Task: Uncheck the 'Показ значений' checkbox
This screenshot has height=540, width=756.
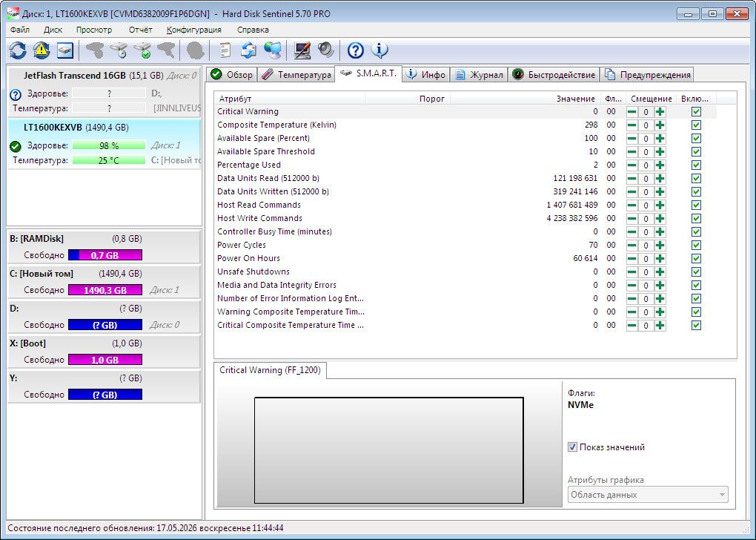Action: coord(572,447)
